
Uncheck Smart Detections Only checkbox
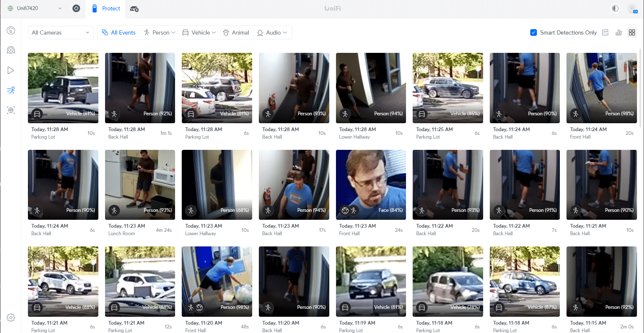[533, 32]
